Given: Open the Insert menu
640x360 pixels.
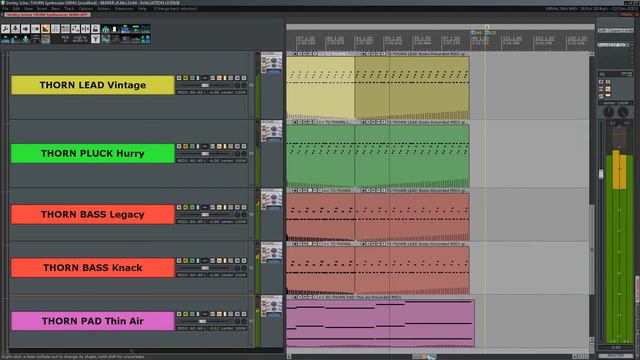Looking at the screenshot, I should (42, 9).
